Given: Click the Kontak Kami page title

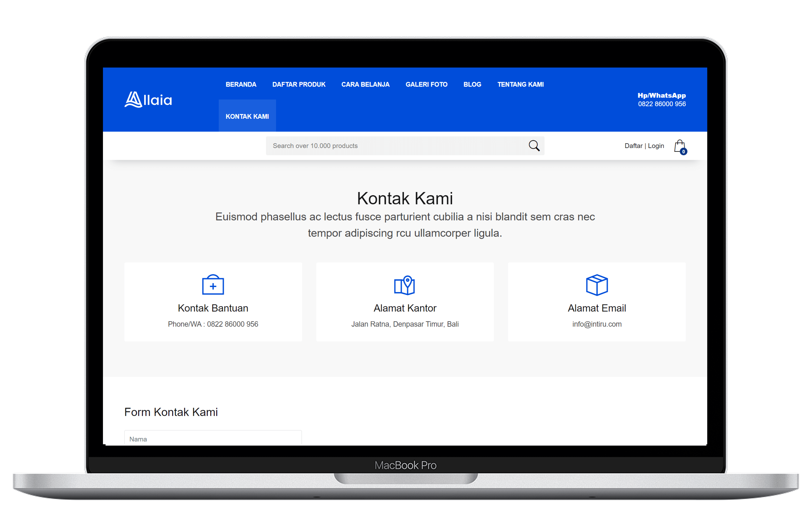Looking at the screenshot, I should click(405, 198).
